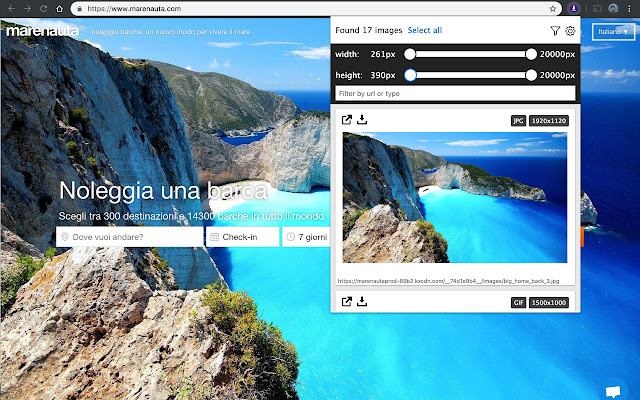
Task: Click height maximum slider handle
Action: point(531,75)
